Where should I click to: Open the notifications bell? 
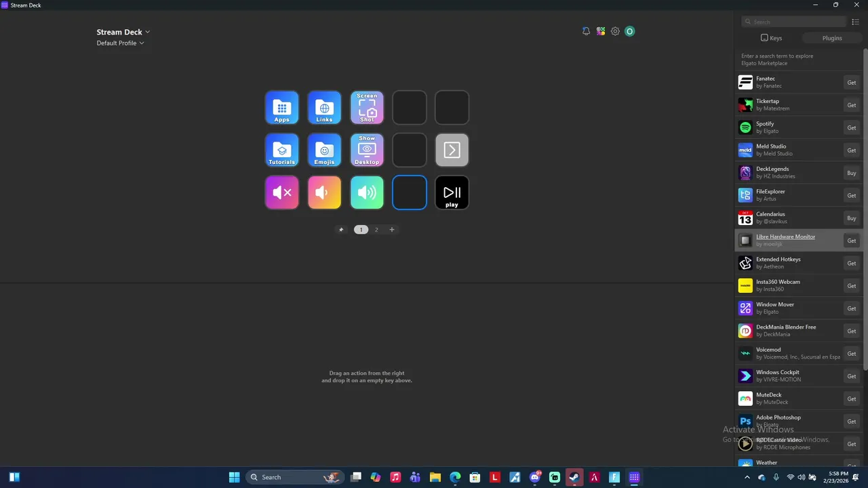tap(586, 31)
